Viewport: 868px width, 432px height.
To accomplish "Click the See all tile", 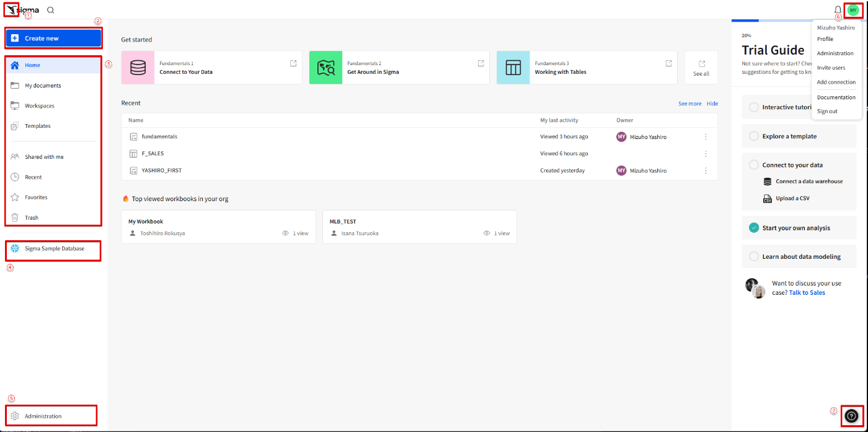I will (701, 68).
